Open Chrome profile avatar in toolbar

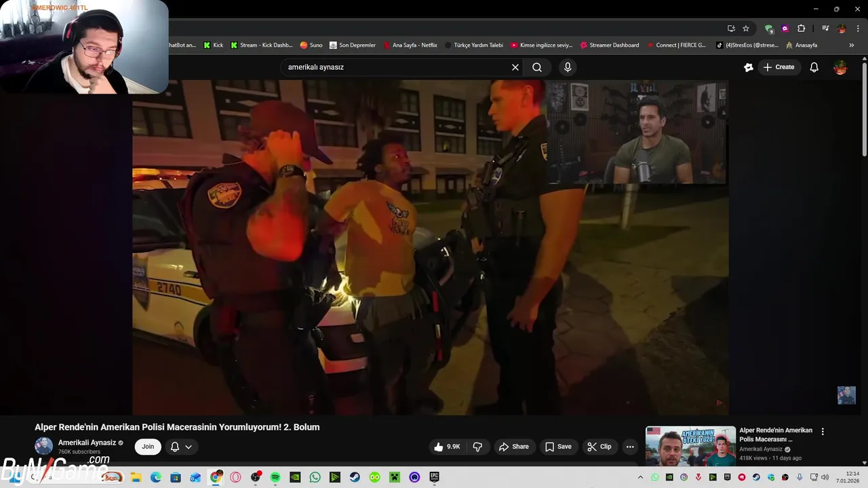pyautogui.click(x=842, y=28)
